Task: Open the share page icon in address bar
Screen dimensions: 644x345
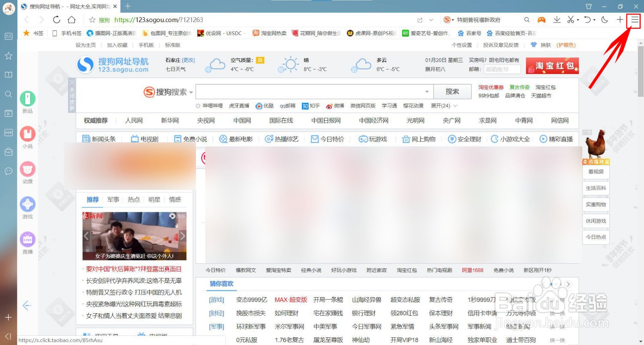Action: click(x=420, y=20)
